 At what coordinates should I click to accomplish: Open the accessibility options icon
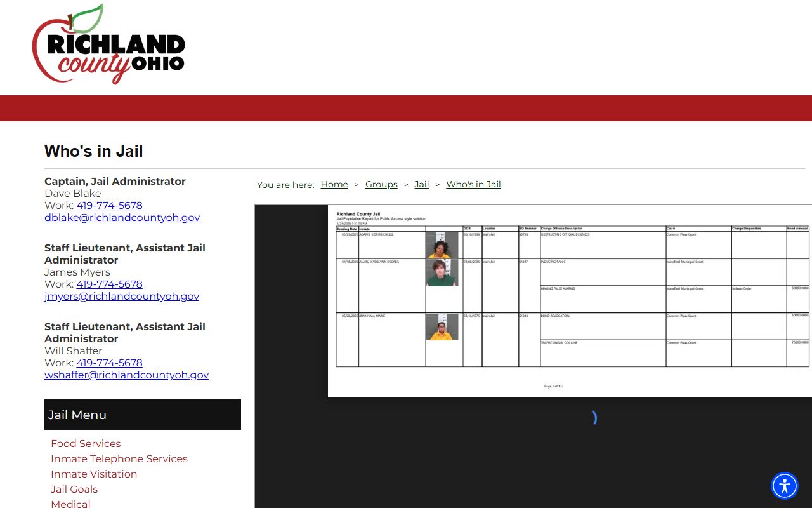click(x=785, y=486)
